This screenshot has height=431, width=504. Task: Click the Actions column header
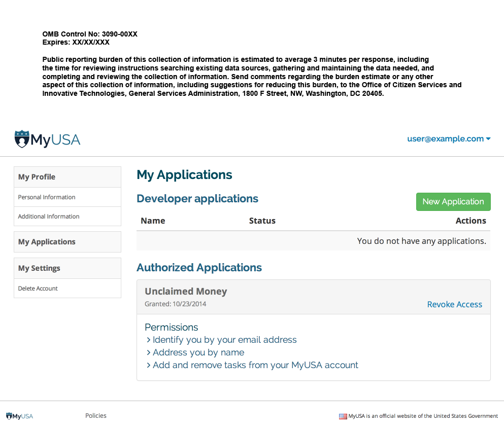[x=471, y=221]
